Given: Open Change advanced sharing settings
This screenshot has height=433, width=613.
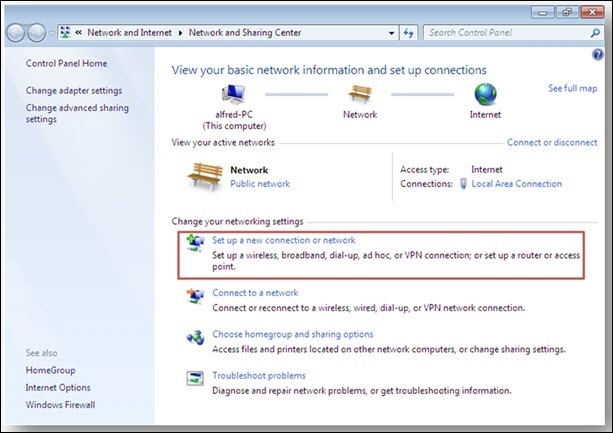Looking at the screenshot, I should click(77, 113).
